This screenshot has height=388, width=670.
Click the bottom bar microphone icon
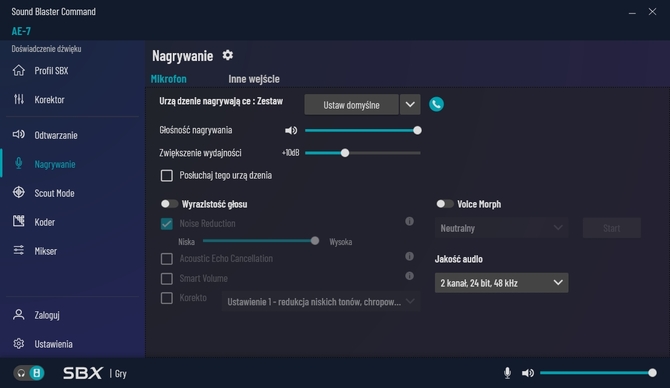coord(507,373)
